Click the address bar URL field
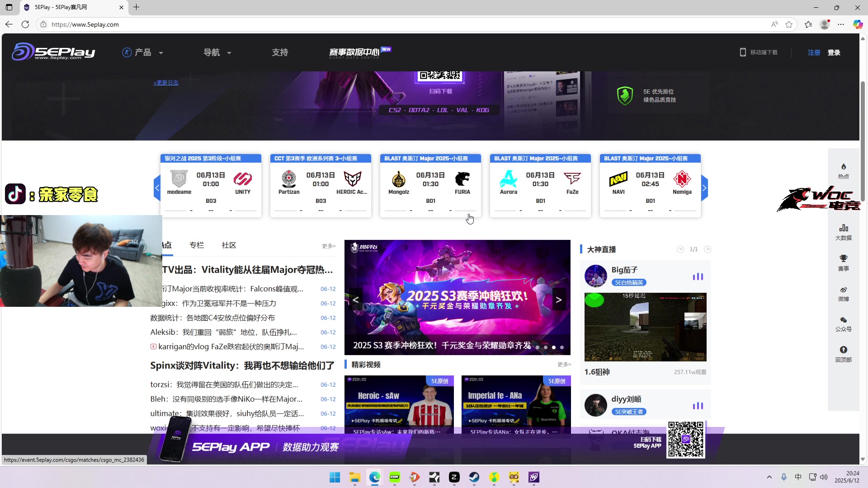 point(407,24)
